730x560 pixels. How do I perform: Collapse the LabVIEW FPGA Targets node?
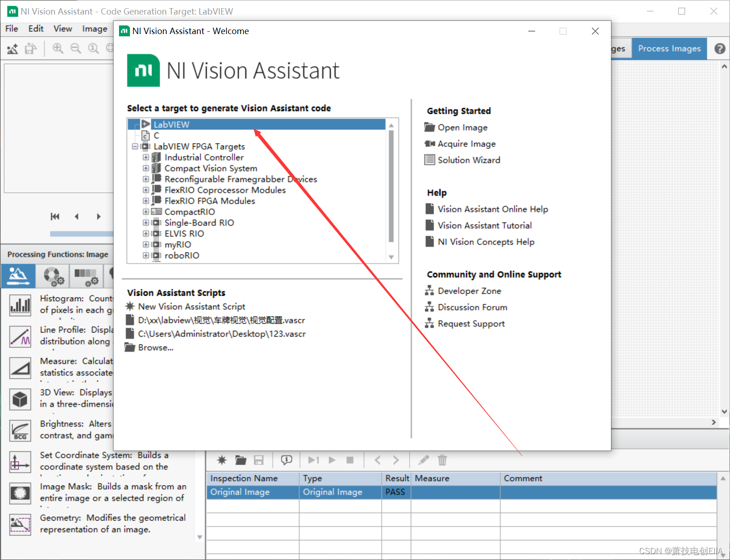tap(135, 146)
